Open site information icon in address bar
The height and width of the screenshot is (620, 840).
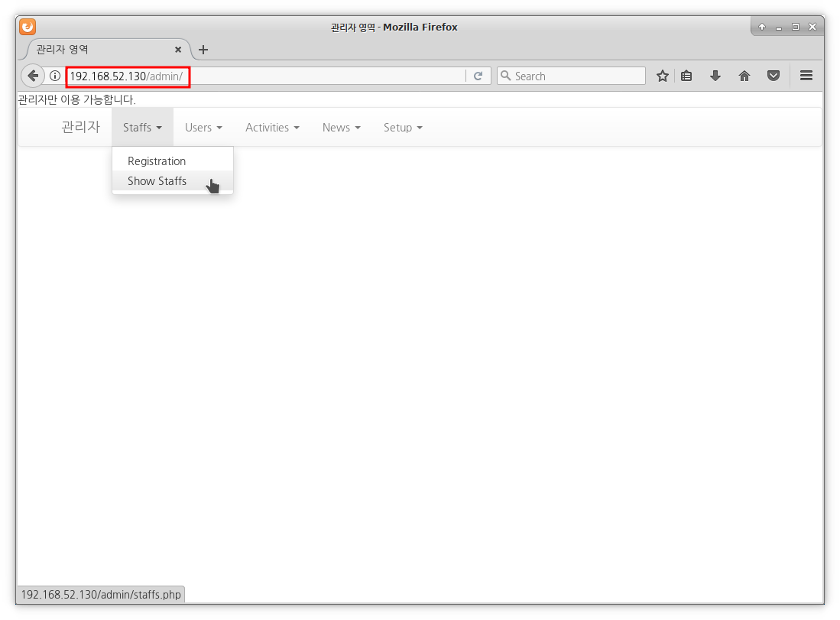[54, 76]
